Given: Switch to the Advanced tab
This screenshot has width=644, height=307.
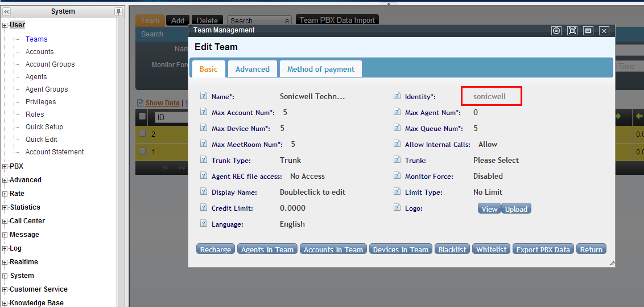Looking at the screenshot, I should pos(252,69).
